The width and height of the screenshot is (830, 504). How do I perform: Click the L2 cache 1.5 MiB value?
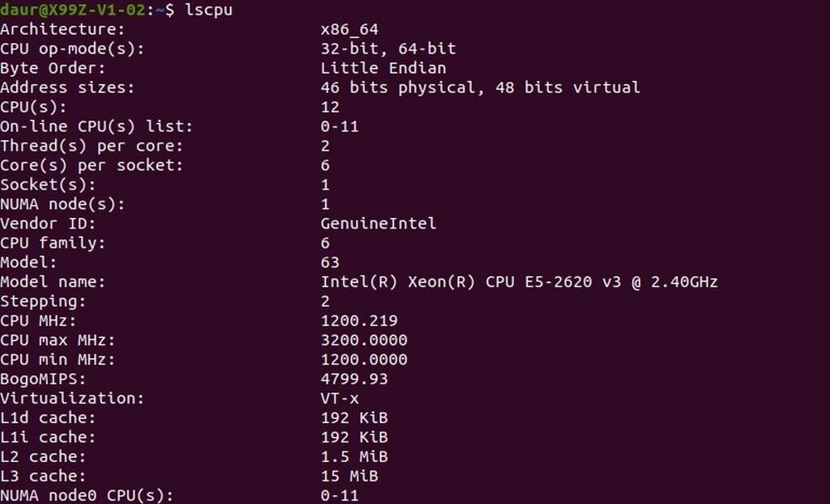(354, 457)
